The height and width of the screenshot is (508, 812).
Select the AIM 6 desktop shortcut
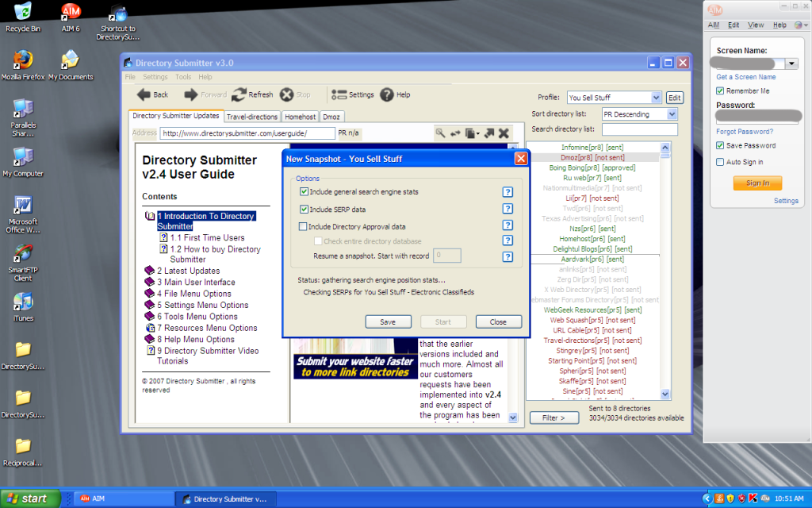(71, 17)
